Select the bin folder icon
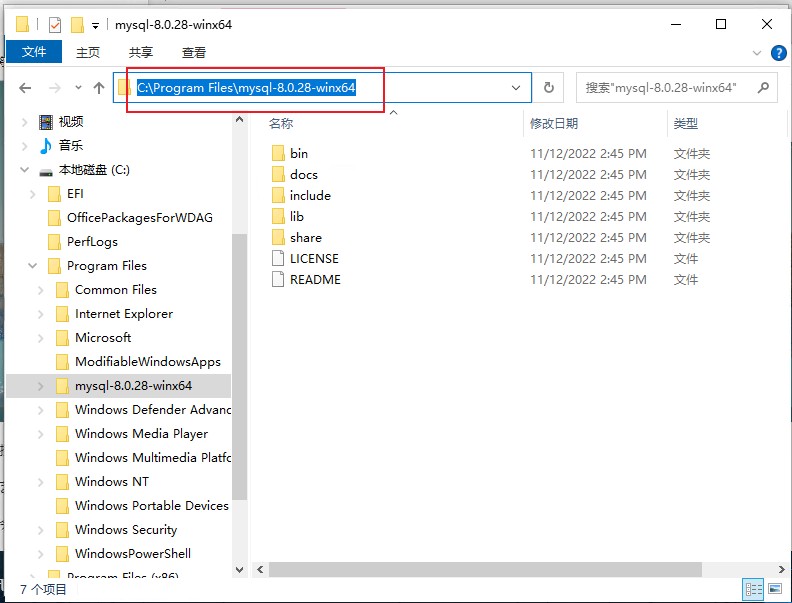792x603 pixels. tap(278, 153)
